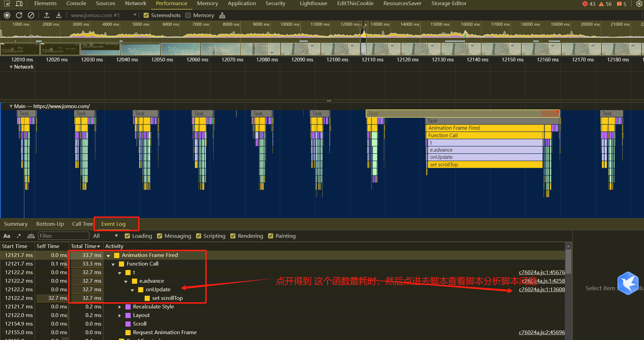Toggle match whole word filter
Image resolution: width=644 pixels, height=340 pixels.
point(31,236)
